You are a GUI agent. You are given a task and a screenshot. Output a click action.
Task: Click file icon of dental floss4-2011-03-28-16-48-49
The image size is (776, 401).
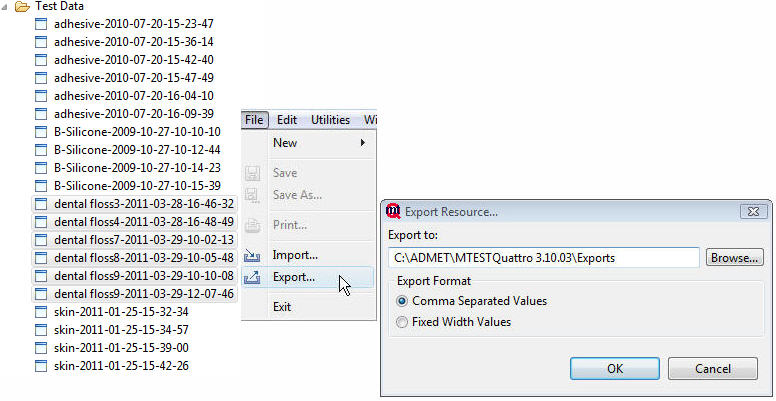click(41, 222)
